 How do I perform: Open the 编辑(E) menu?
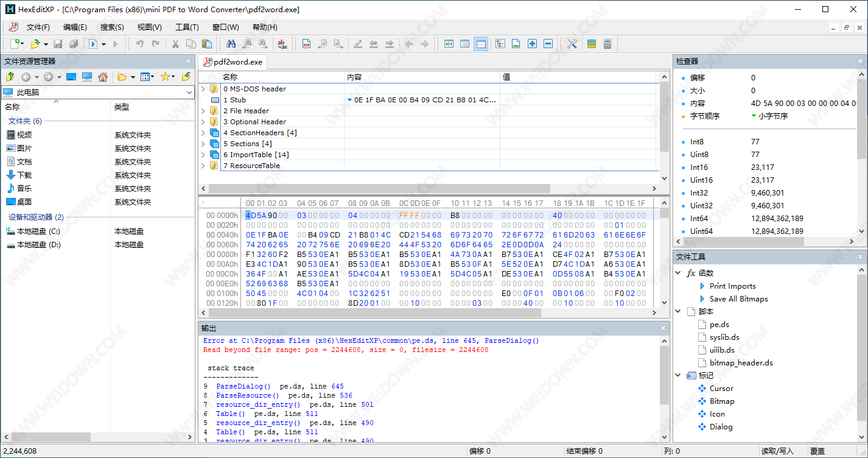point(75,27)
